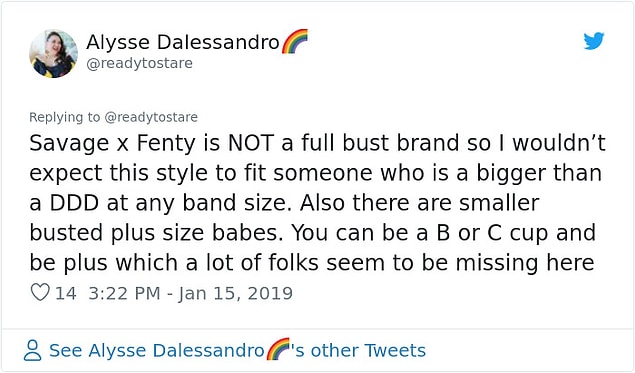The image size is (635, 373).
Task: Click the rainbow emoji in the footer link
Action: coord(279,349)
